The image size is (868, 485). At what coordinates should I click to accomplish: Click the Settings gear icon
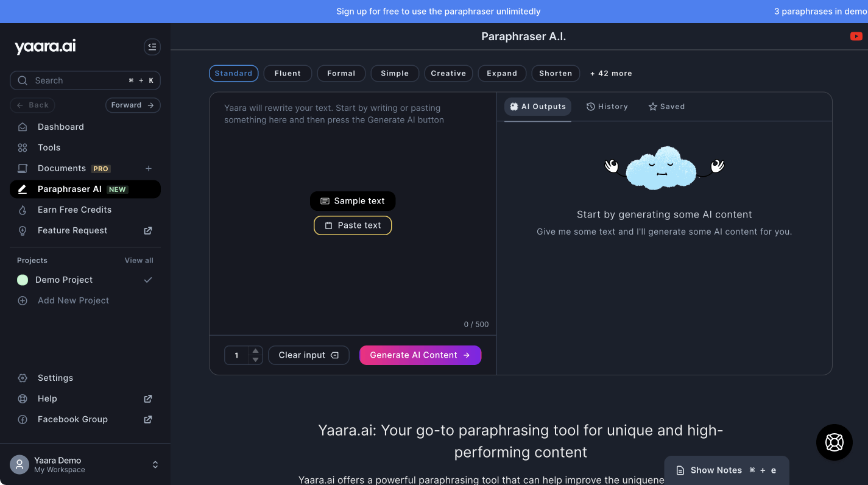point(23,378)
